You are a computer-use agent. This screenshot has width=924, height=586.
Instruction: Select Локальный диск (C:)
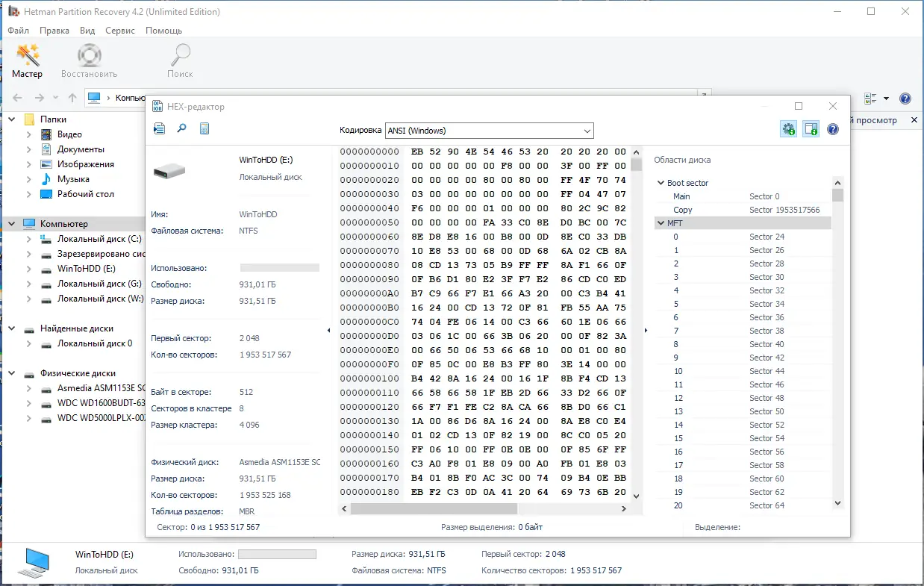99,239
